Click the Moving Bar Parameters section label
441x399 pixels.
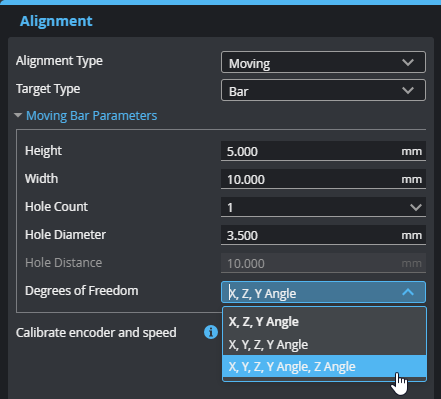click(x=92, y=116)
